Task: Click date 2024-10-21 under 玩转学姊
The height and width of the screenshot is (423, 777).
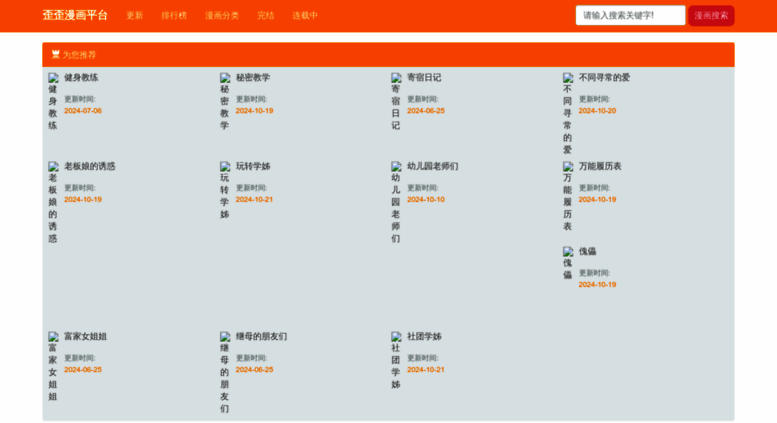Action: pos(254,199)
